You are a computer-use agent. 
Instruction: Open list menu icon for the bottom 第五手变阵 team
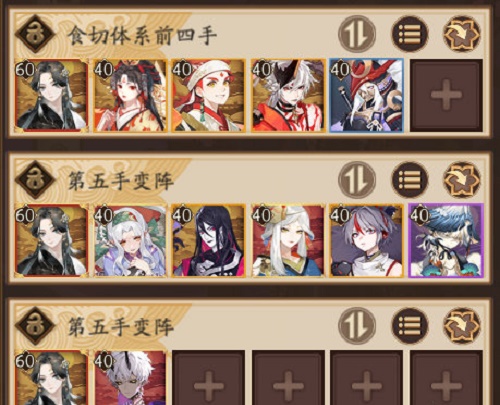click(410, 326)
